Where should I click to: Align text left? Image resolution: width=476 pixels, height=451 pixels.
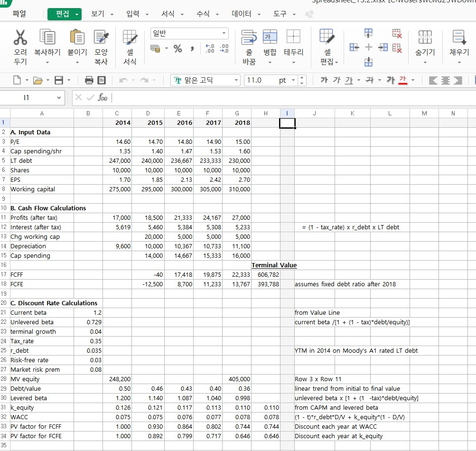pos(433,81)
